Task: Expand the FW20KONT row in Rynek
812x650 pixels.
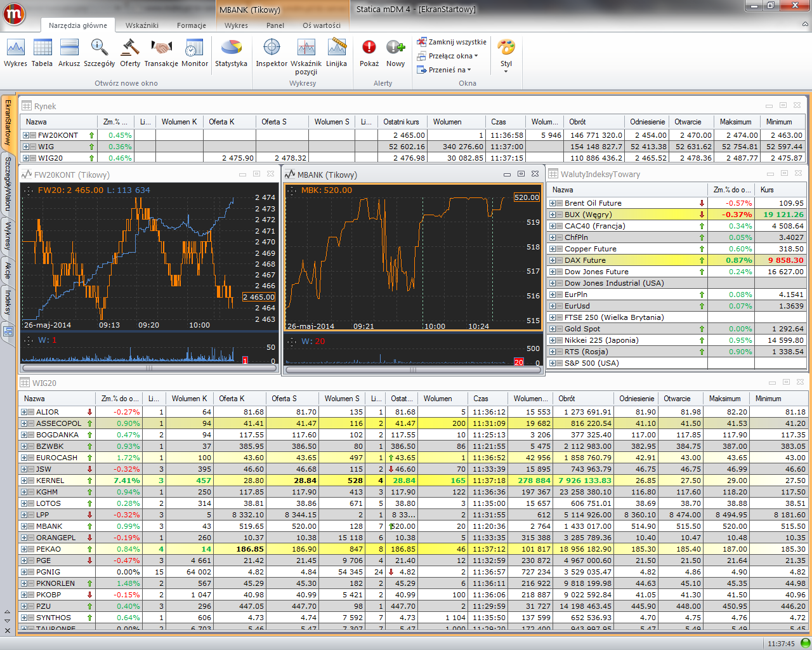Action: point(26,135)
